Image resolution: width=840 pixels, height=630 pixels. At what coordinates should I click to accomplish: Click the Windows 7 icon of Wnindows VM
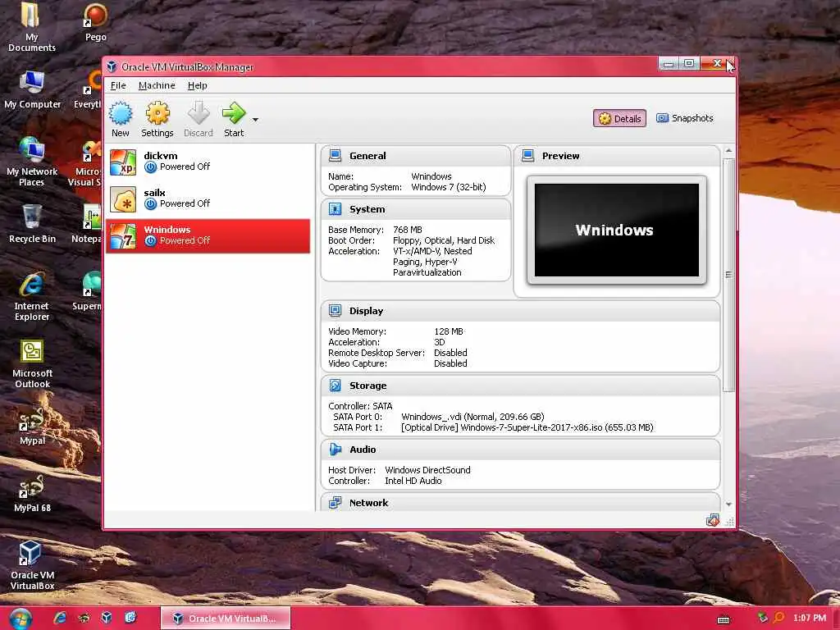(x=123, y=236)
